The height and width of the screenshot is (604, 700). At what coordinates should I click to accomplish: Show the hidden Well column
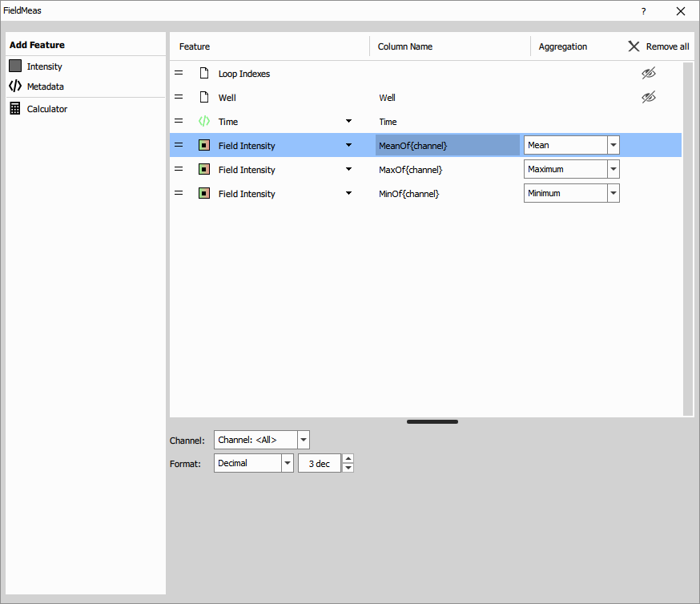tap(648, 96)
